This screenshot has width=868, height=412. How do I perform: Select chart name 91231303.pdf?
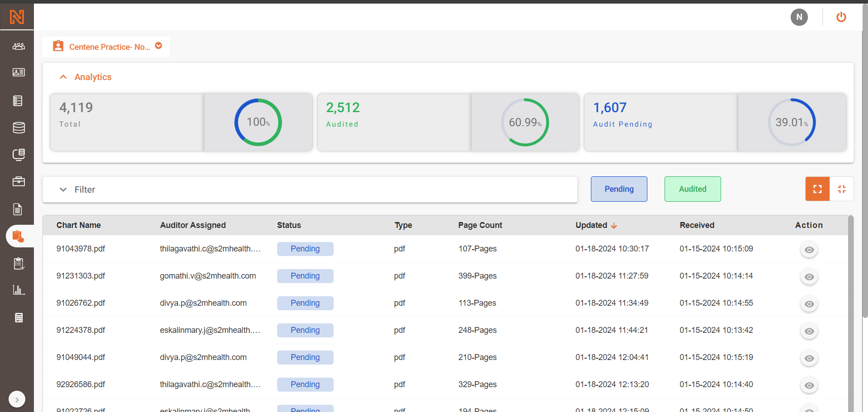[x=80, y=276]
